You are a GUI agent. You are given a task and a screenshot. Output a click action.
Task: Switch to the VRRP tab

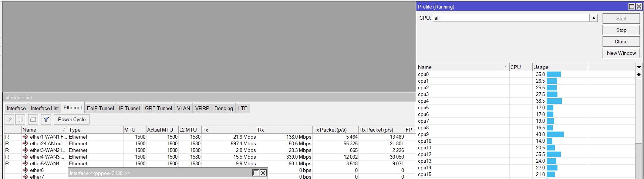(x=202, y=108)
